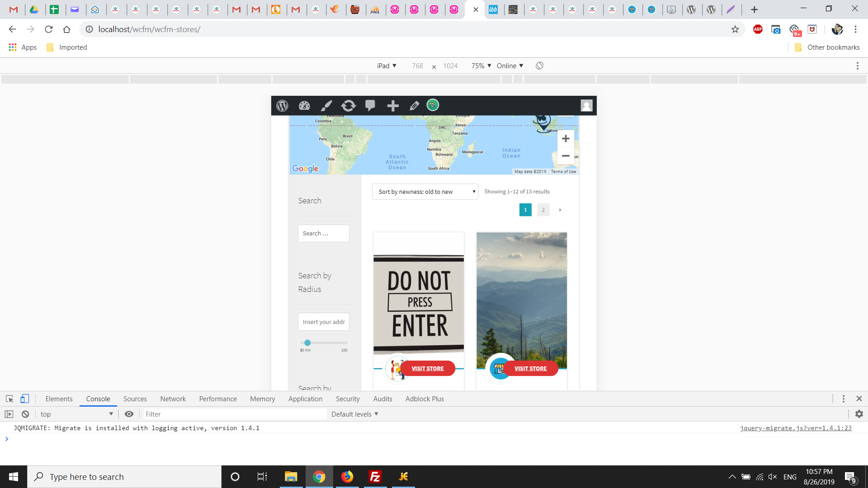Screen dimensions: 868x488
Task: Open the dashboard gauge icon in admin bar
Action: coord(304,106)
